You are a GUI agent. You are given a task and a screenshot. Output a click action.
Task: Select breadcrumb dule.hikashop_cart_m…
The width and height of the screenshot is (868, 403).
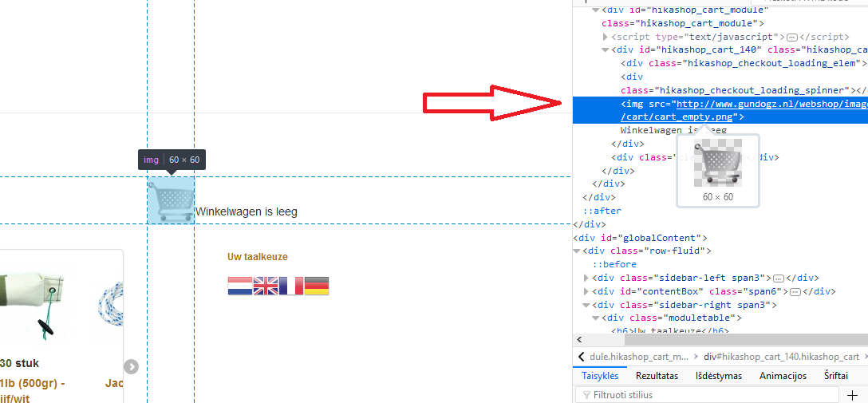click(x=639, y=357)
